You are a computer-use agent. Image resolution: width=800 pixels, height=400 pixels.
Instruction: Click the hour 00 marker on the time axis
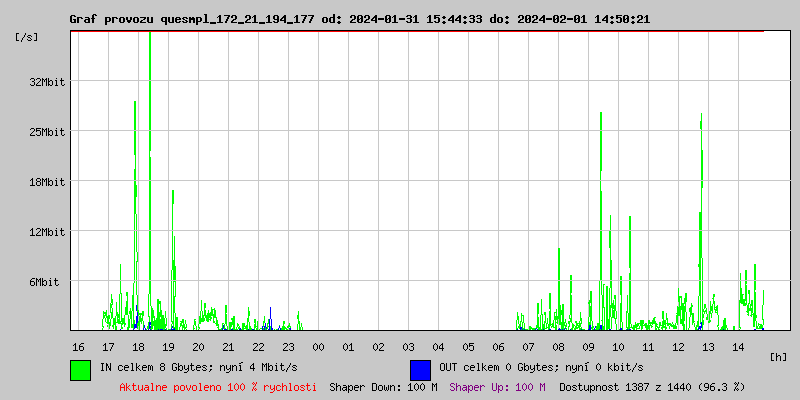[x=318, y=347]
